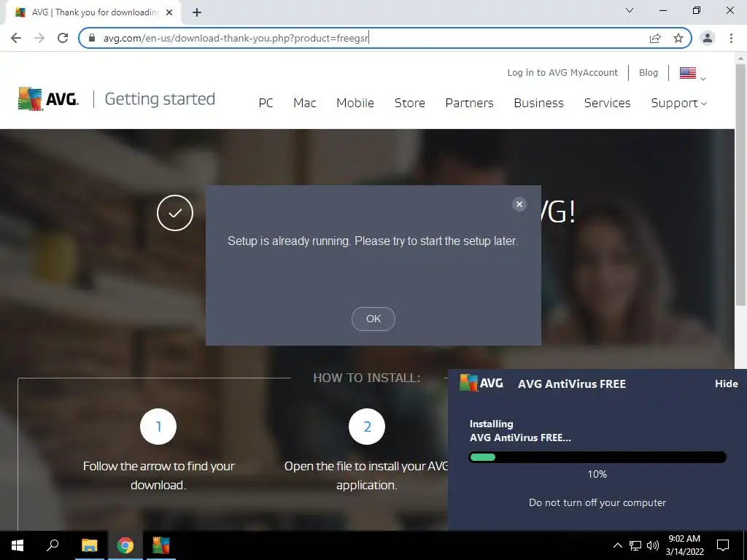Open Chrome three-dot menu
The height and width of the screenshot is (560, 747).
[731, 38]
